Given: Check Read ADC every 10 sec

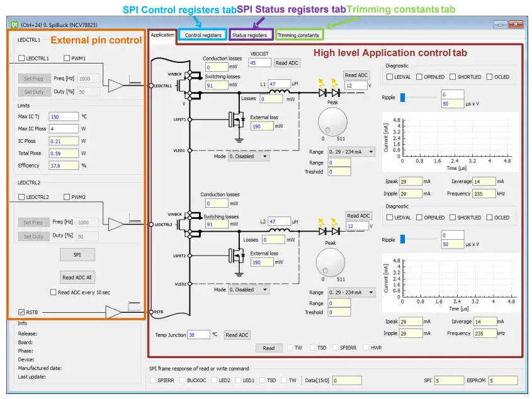Looking at the screenshot, I should coord(54,291).
